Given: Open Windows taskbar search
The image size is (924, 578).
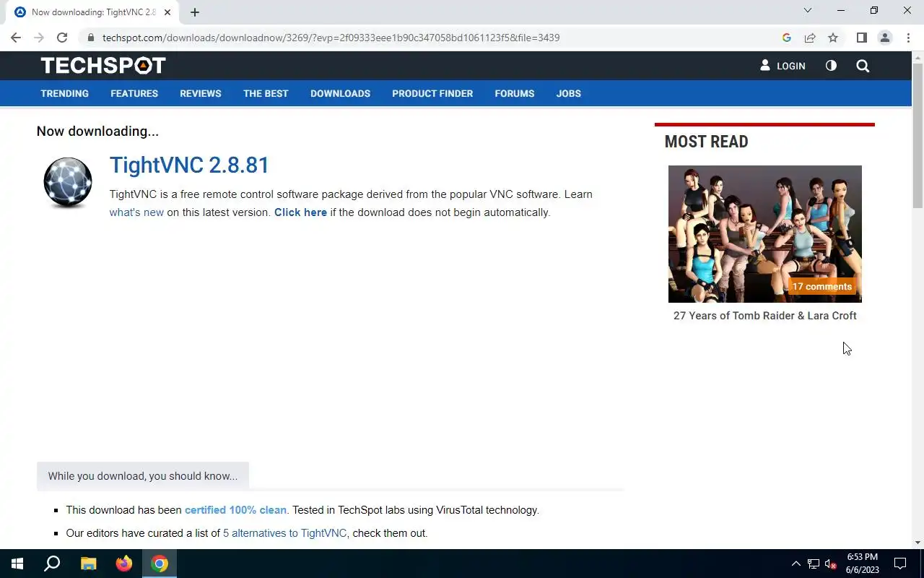Looking at the screenshot, I should pyautogui.click(x=52, y=564).
